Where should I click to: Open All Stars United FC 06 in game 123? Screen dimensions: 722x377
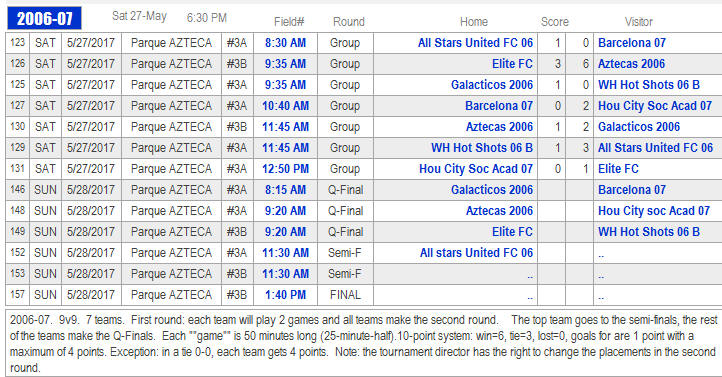[x=475, y=43]
